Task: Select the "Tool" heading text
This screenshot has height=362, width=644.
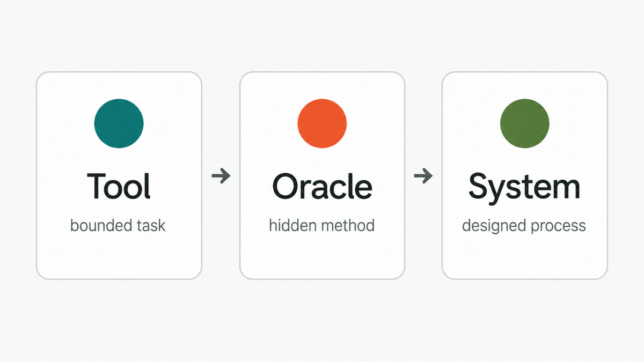Action: [119, 186]
